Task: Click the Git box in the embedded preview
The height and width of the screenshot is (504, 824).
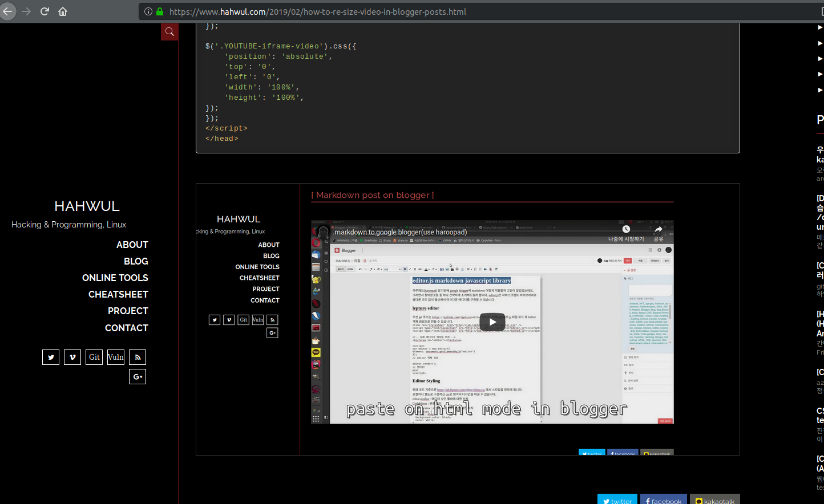Action: click(244, 320)
